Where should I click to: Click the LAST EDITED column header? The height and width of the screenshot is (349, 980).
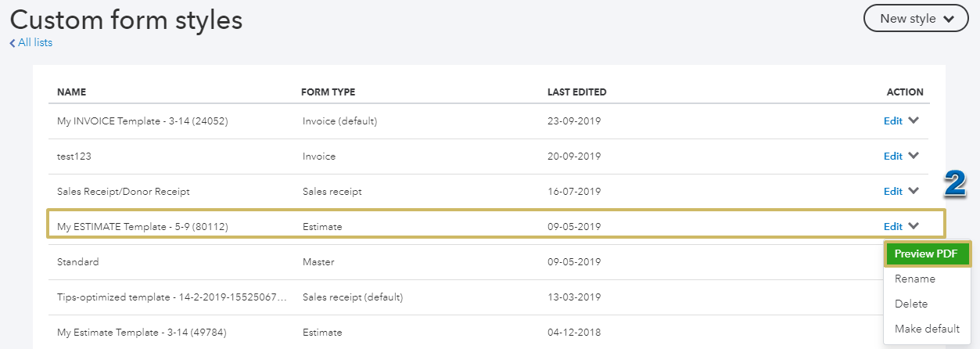pos(576,92)
